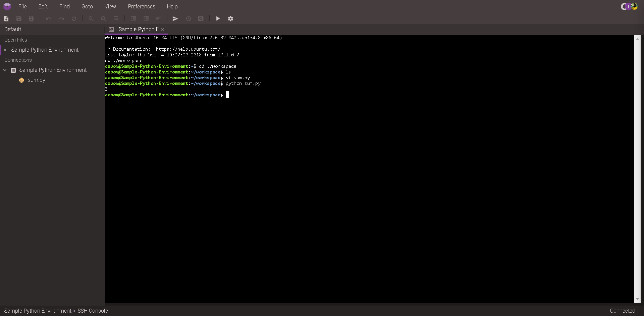Run the project with the play button
The image size is (644, 316).
(218, 19)
